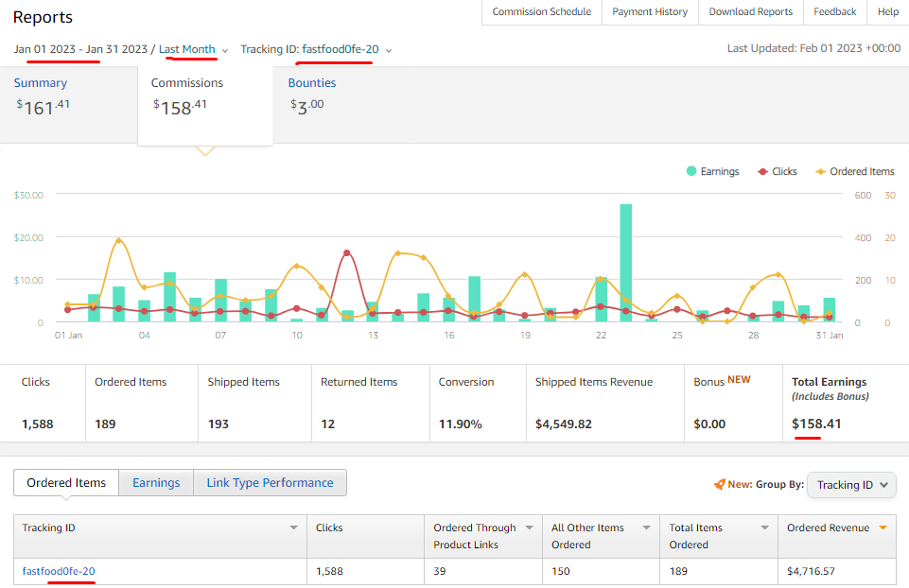Click the Total Earnings $158.41 value

click(816, 424)
